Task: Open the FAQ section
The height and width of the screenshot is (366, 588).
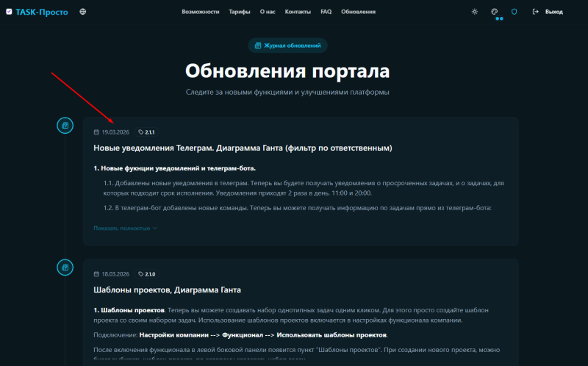Action: pyautogui.click(x=326, y=12)
